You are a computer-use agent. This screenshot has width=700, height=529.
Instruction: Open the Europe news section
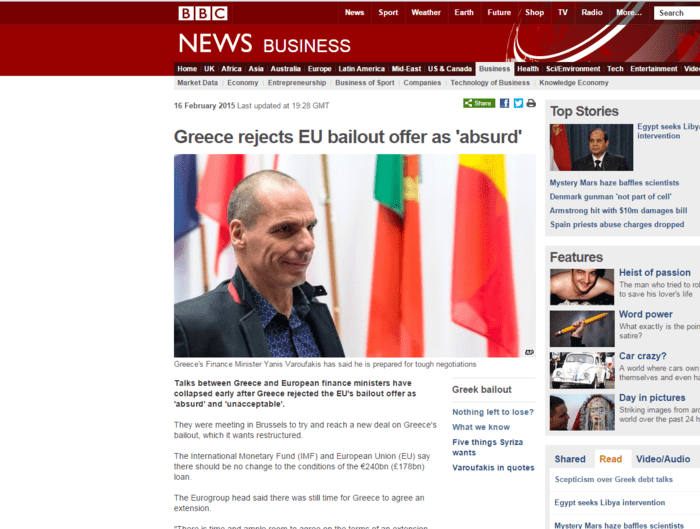coord(319,69)
